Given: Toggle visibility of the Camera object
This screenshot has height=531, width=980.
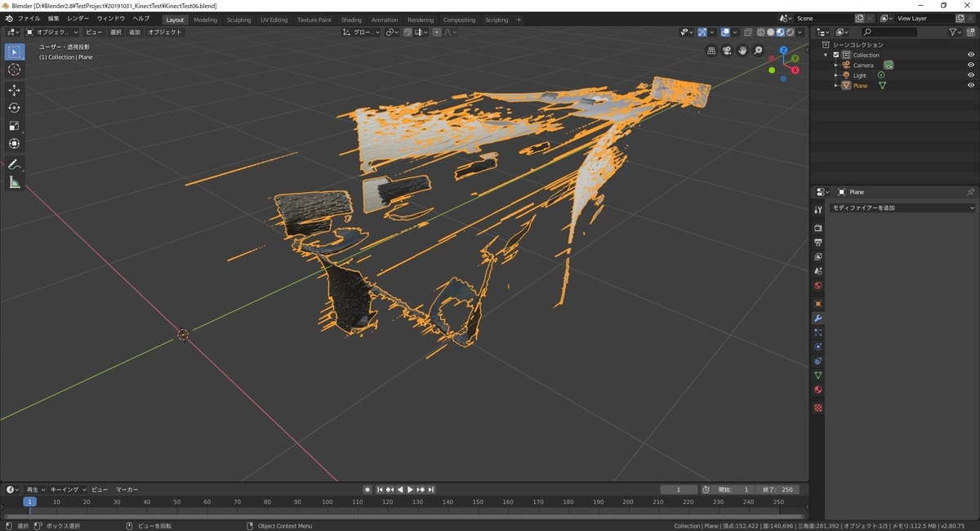Looking at the screenshot, I should point(971,65).
